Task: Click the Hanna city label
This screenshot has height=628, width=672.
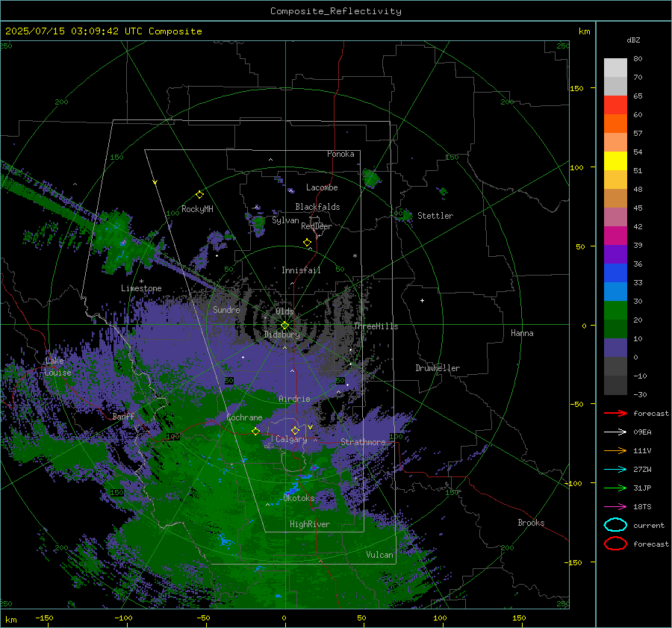Action: pos(522,333)
